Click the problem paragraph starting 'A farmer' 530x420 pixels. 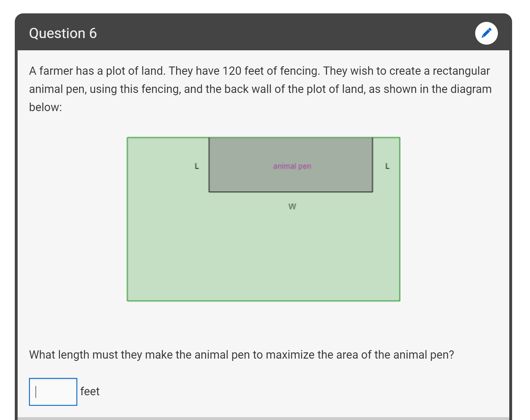pyautogui.click(x=260, y=89)
